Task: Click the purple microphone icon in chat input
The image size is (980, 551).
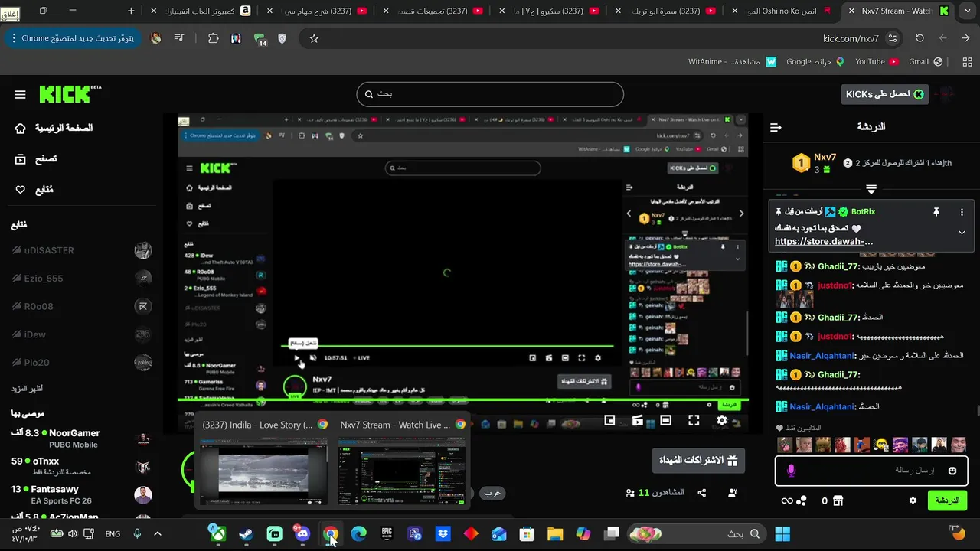Action: (792, 471)
